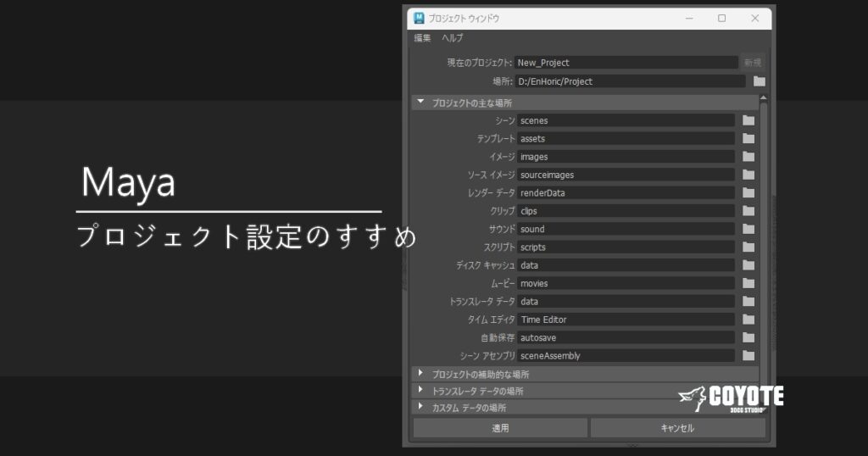This screenshot has height=456, width=868.
Task: Click the sourceimages input field
Action: tap(626, 175)
